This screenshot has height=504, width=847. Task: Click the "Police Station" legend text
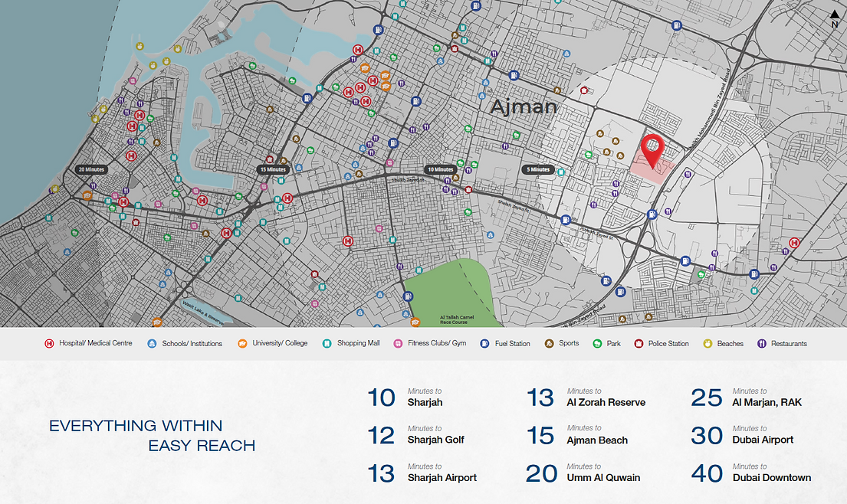pyautogui.click(x=668, y=344)
